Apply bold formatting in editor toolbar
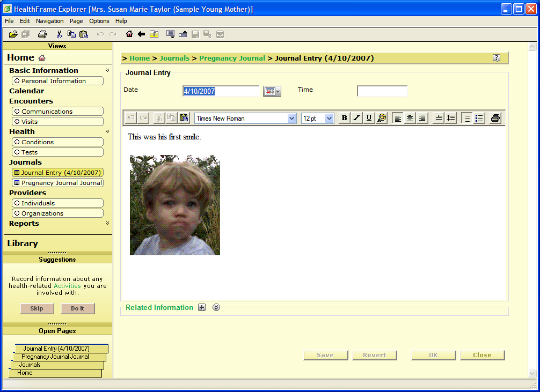540x392 pixels. click(x=344, y=117)
